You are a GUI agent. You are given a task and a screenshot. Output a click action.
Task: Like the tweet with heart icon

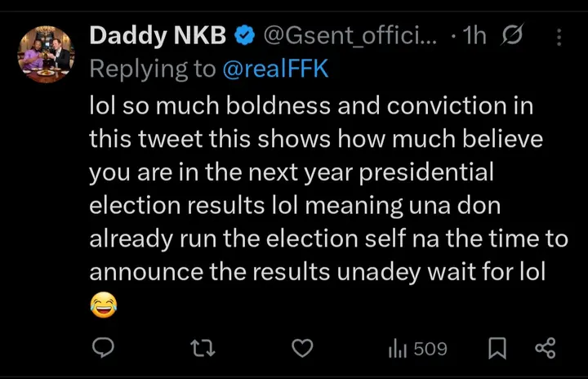302,349
